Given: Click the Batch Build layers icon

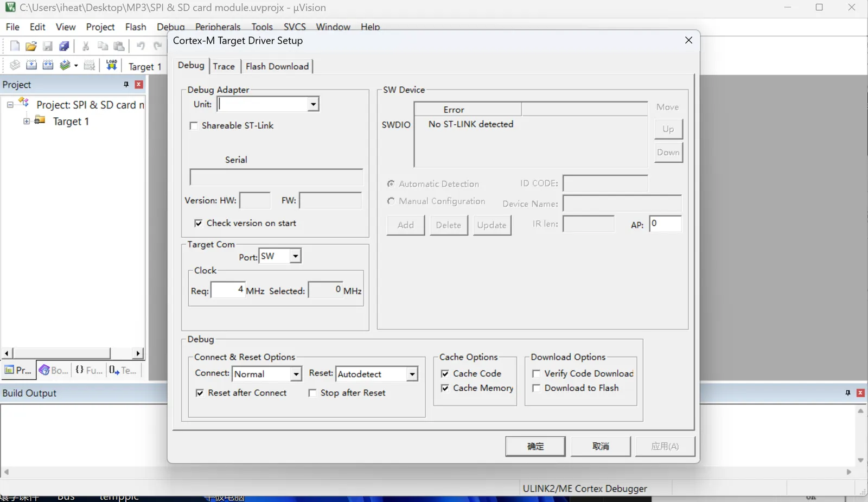Looking at the screenshot, I should 65,65.
